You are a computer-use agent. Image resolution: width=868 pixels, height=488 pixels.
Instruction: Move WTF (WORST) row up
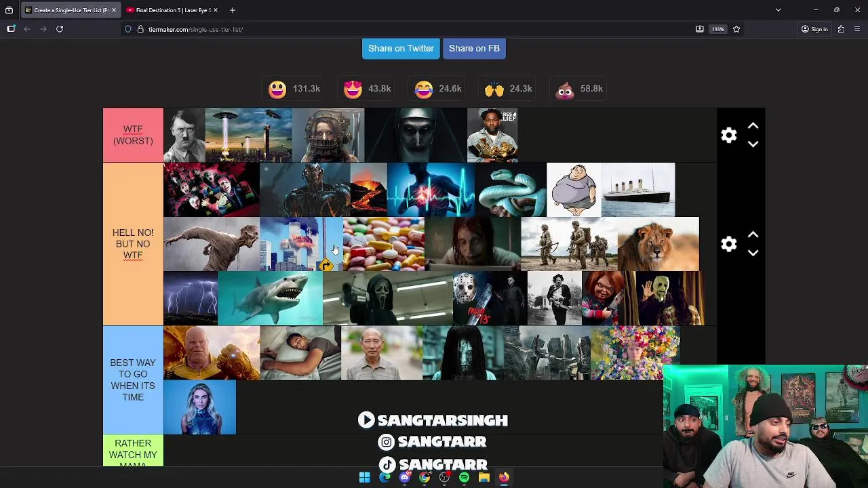(x=753, y=126)
